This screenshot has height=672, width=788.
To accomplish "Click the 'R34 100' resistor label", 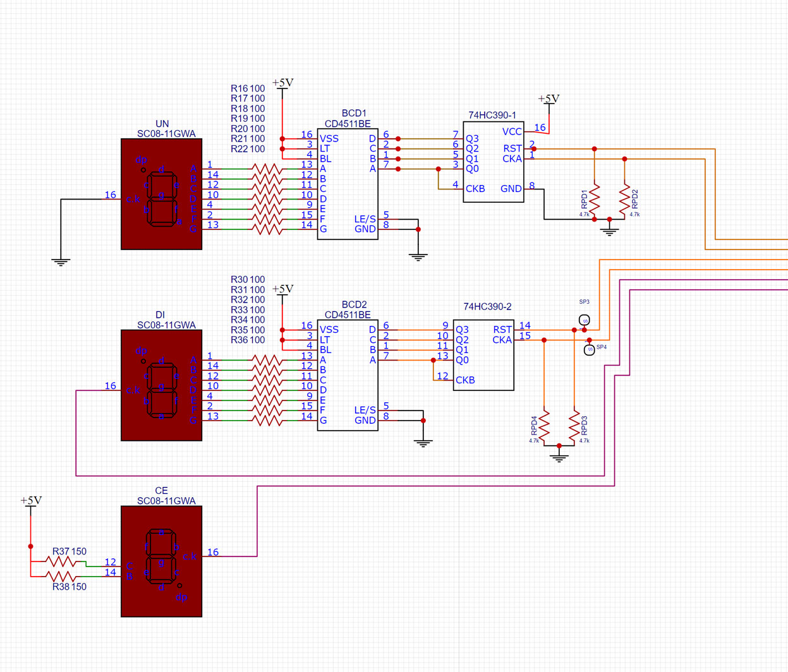I will [x=248, y=320].
